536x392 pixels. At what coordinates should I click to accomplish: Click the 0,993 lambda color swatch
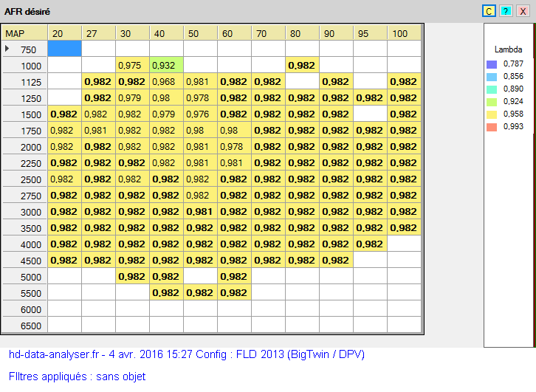(492, 127)
